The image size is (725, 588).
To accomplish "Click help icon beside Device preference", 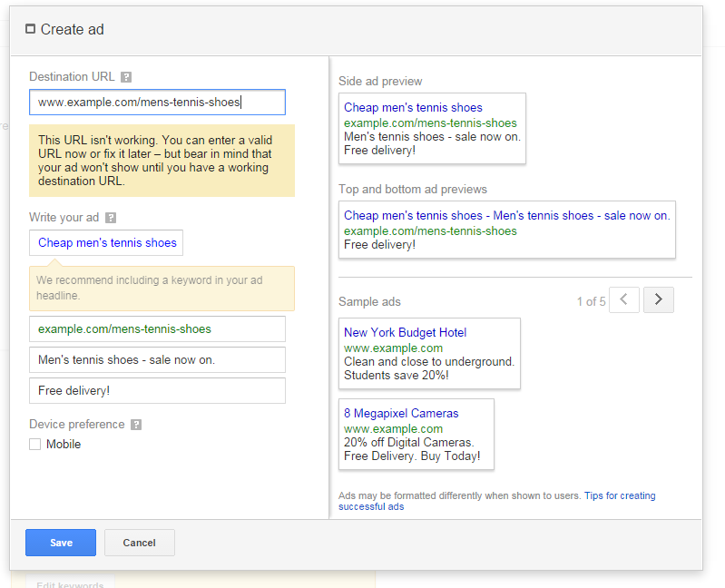I will (136, 425).
